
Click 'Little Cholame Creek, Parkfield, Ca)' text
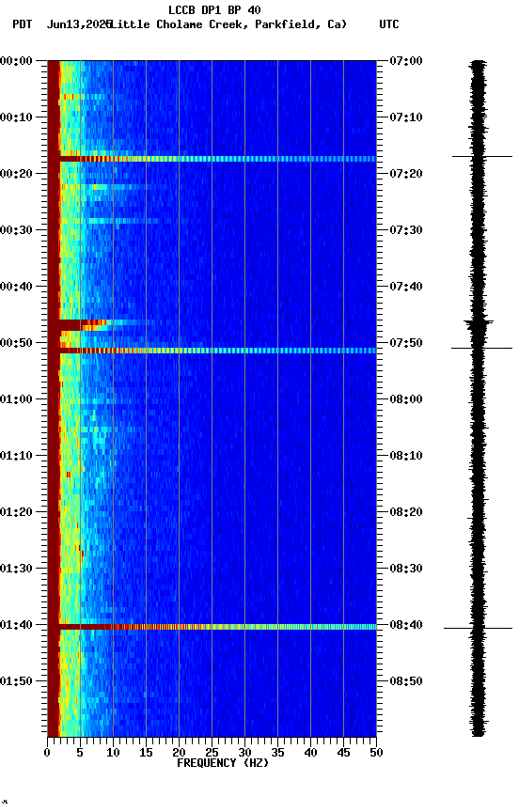coord(228,24)
